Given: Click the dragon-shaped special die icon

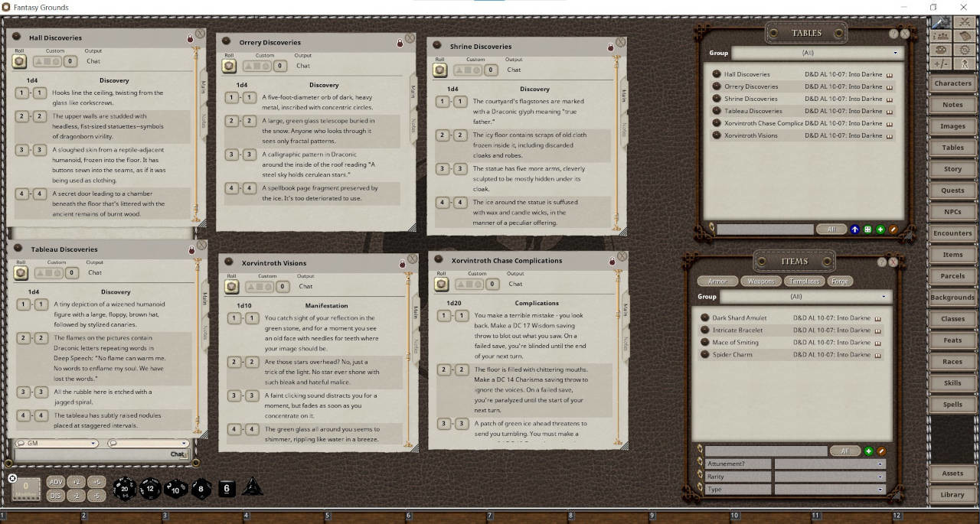Looking at the screenshot, I should pos(253,486).
